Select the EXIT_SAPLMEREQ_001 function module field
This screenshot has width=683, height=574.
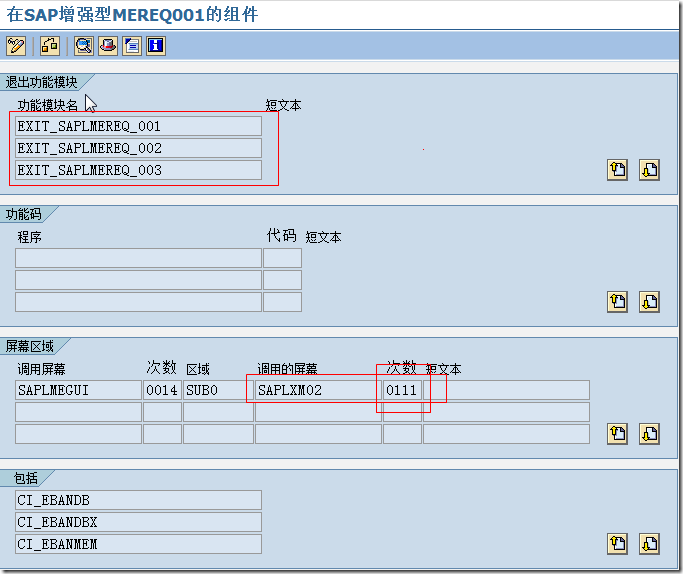[139, 126]
